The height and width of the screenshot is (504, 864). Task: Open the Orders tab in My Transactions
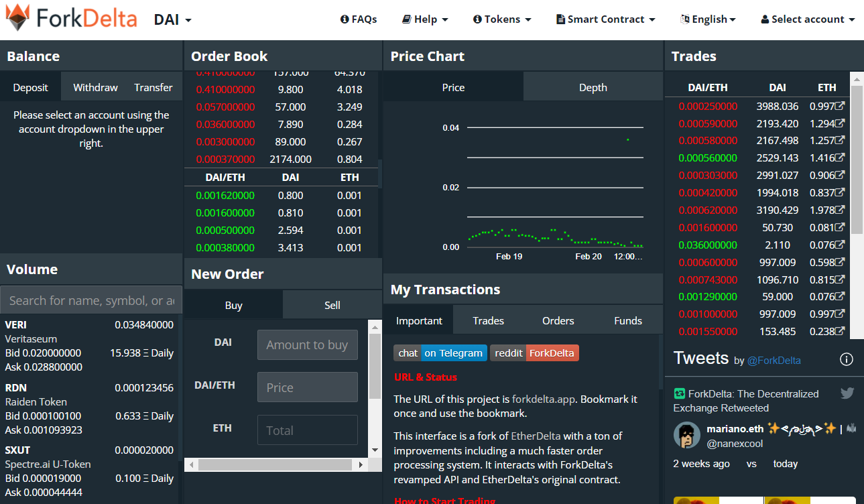[x=558, y=320]
